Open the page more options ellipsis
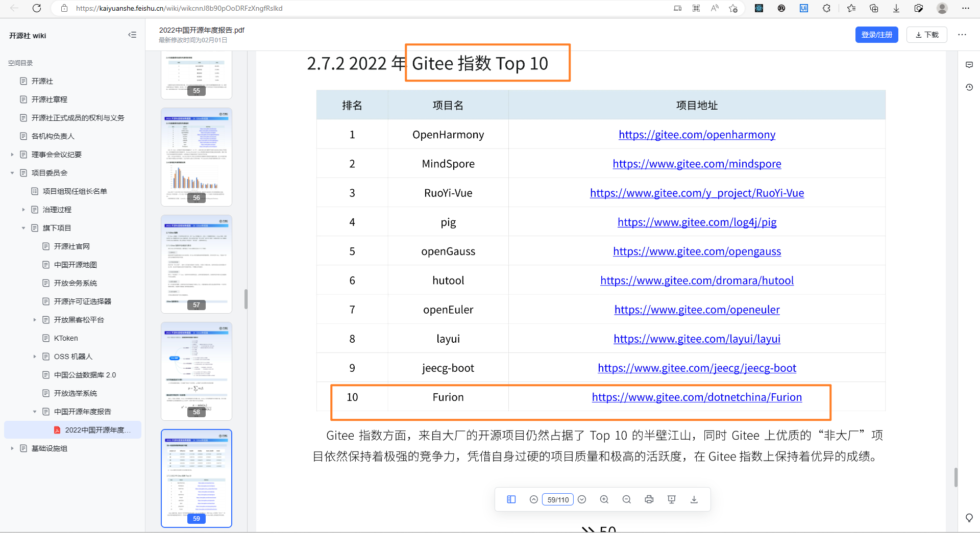 962,35
